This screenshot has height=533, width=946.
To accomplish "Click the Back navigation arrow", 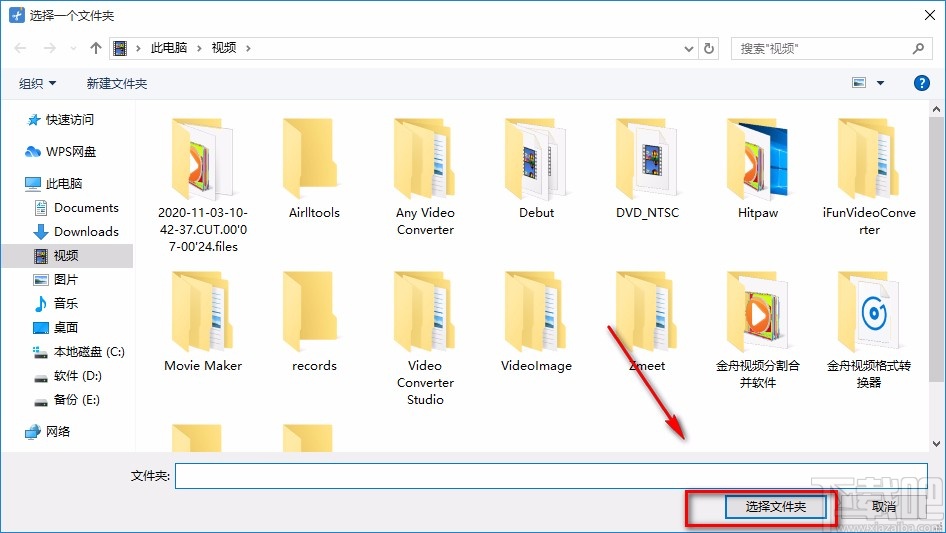I will 20,48.
